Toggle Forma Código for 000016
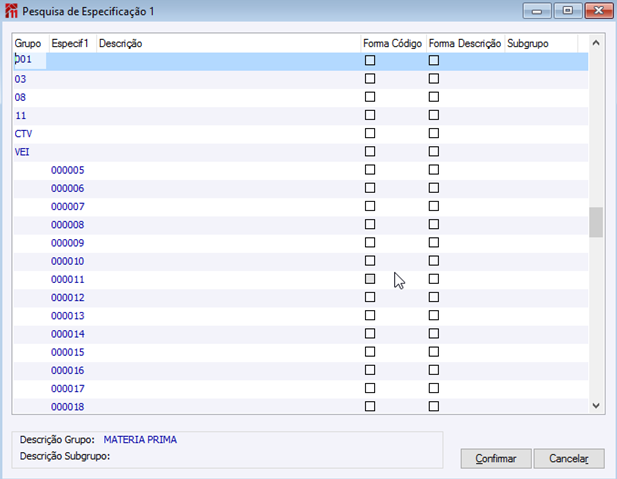 pos(370,370)
